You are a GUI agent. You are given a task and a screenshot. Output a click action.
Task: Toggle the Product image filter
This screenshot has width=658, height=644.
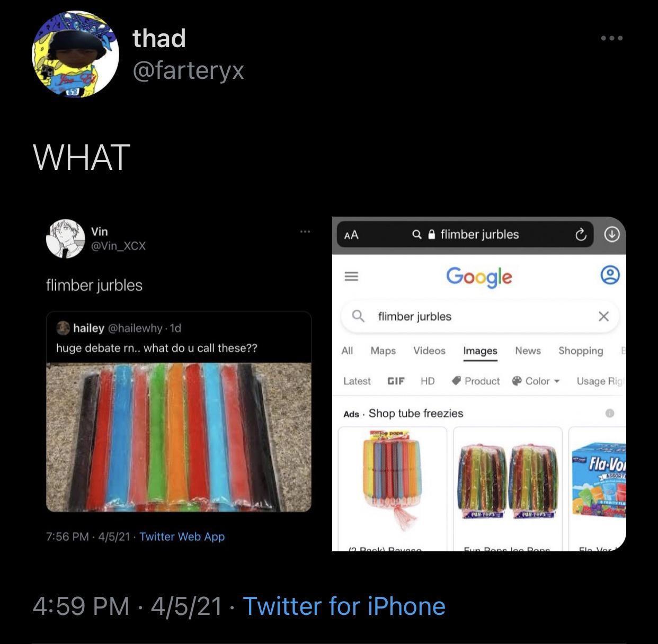pyautogui.click(x=476, y=381)
